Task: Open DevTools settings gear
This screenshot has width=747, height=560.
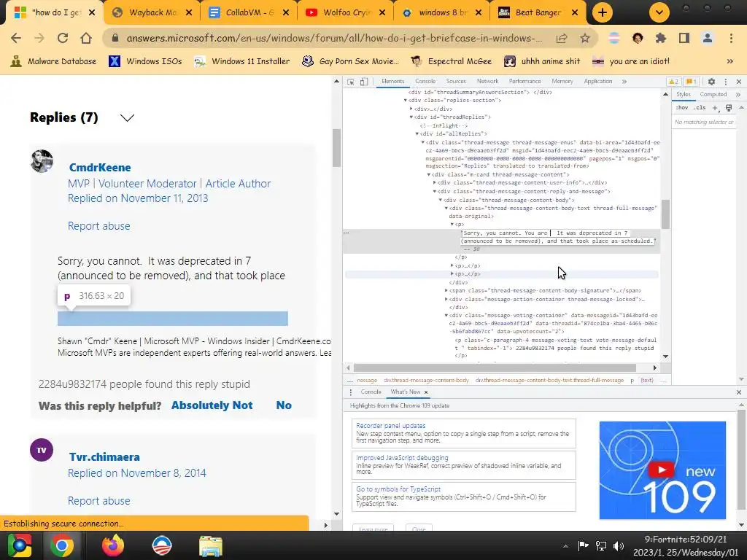Action: [711, 82]
